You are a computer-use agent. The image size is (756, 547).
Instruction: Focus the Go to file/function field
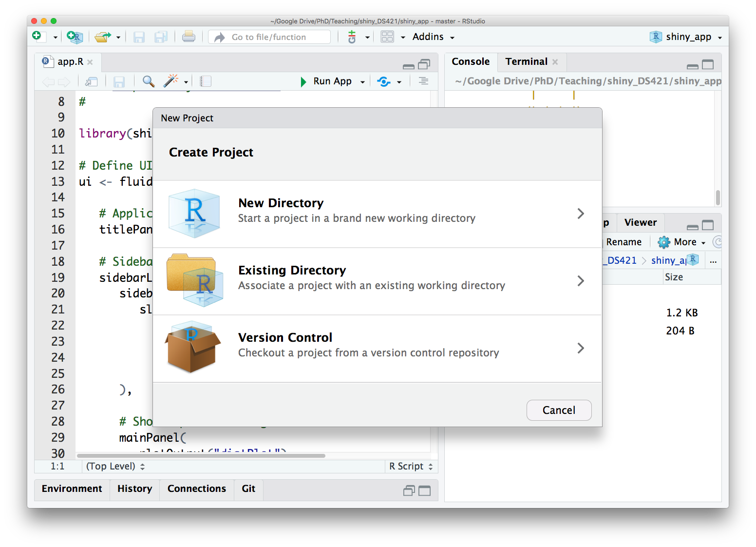click(269, 37)
